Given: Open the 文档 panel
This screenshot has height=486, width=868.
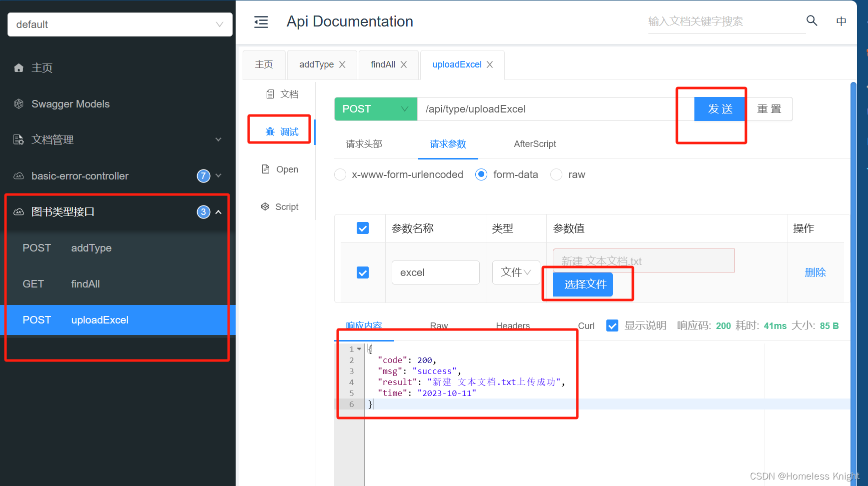Looking at the screenshot, I should (x=282, y=94).
